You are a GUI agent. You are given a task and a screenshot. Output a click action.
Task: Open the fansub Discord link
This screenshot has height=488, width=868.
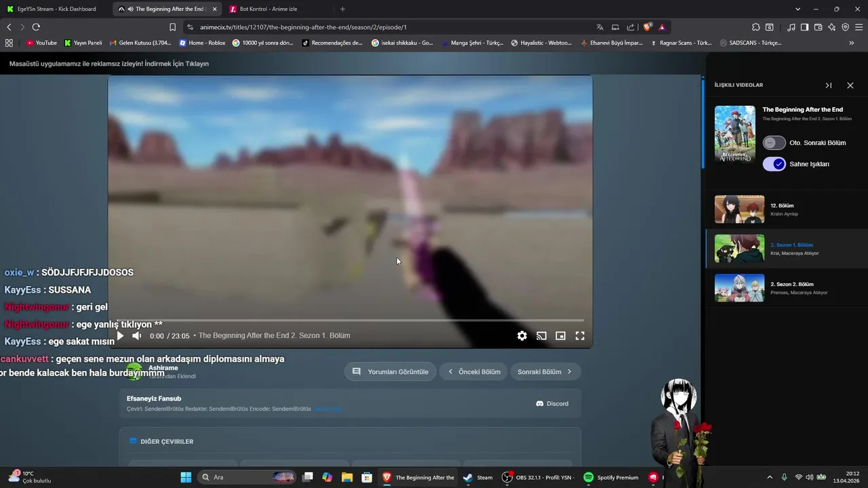pyautogui.click(x=552, y=403)
